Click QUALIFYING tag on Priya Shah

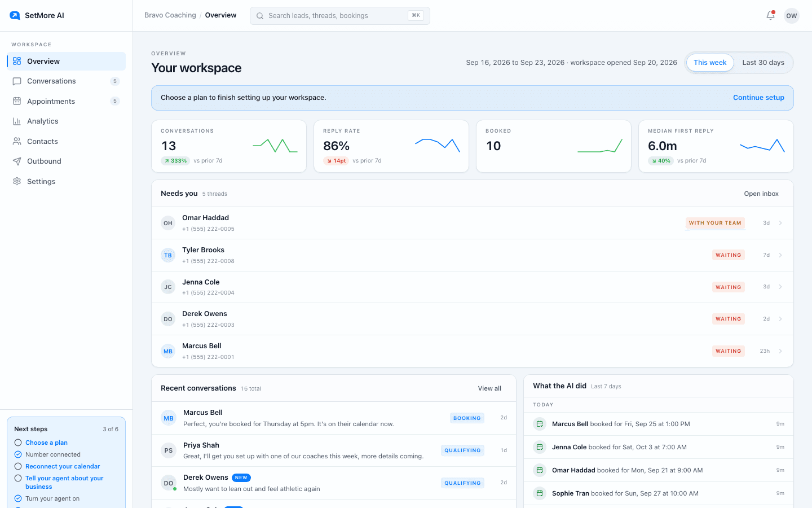(x=462, y=450)
